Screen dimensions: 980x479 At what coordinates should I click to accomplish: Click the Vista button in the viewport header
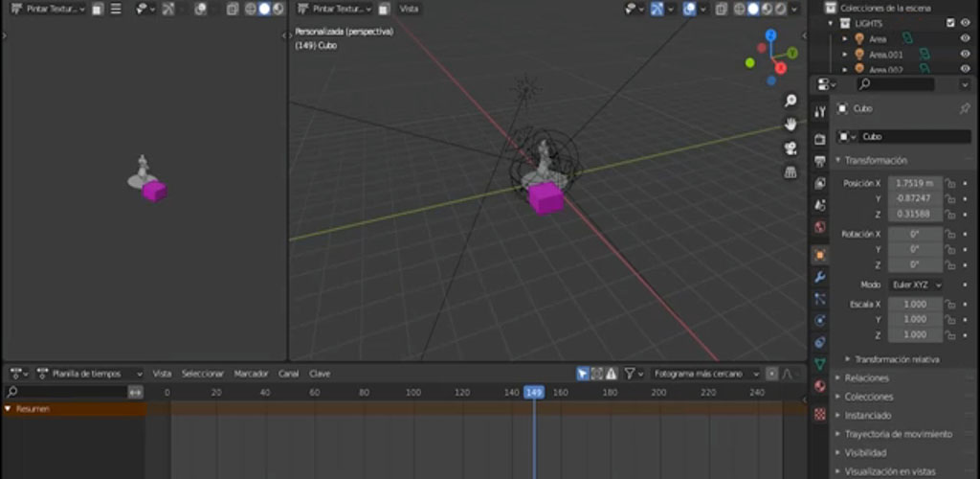tap(409, 9)
